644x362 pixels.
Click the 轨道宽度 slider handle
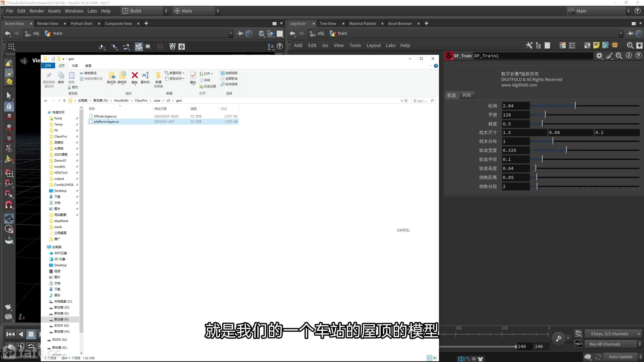567,150
